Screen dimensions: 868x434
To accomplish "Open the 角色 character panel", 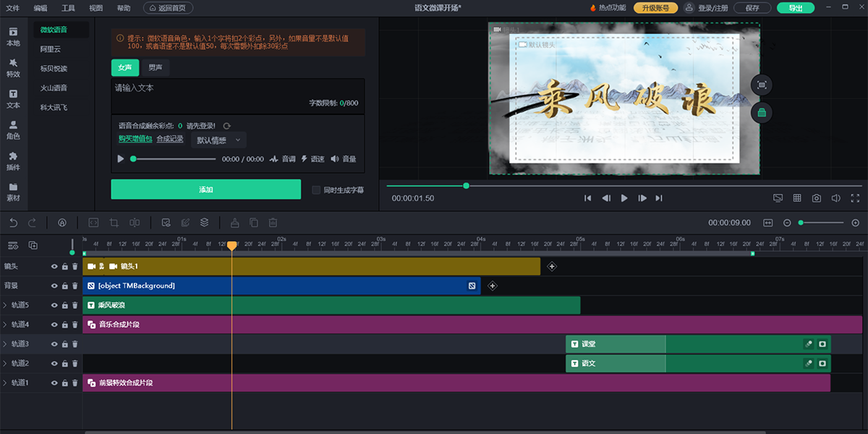I will point(13,129).
